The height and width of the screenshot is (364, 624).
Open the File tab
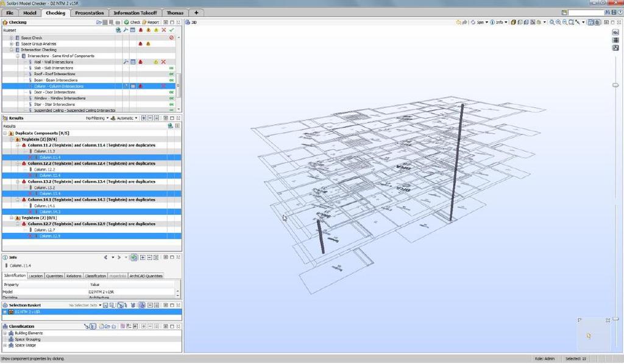(10, 13)
